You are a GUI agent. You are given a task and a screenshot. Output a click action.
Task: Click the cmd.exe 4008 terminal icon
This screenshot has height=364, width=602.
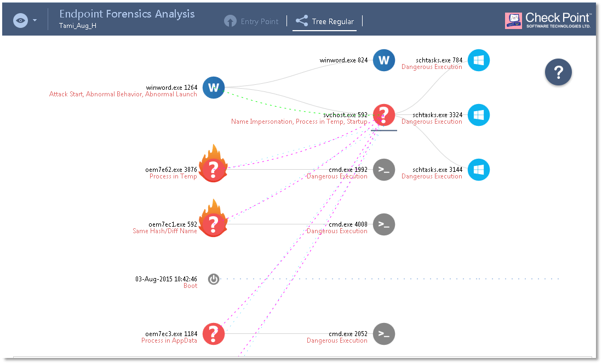[x=384, y=224]
